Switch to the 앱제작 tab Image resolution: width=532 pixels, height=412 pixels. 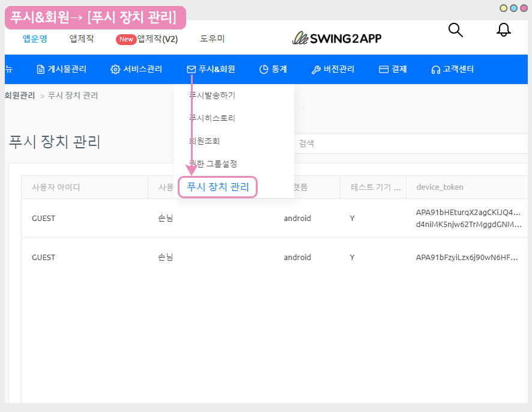(x=82, y=39)
